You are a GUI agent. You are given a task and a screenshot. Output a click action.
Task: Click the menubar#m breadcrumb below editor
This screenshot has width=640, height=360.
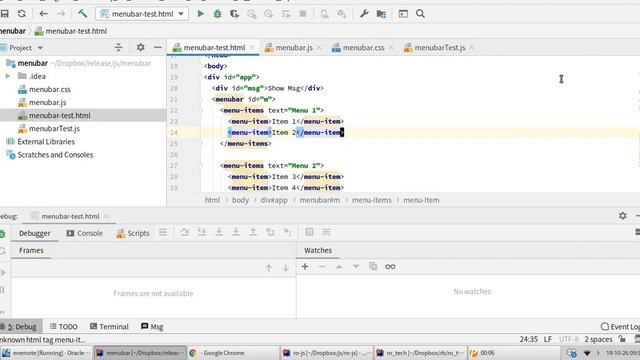tap(320, 200)
